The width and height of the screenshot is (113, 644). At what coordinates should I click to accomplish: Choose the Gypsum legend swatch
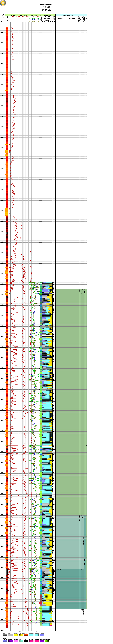(10, 641)
